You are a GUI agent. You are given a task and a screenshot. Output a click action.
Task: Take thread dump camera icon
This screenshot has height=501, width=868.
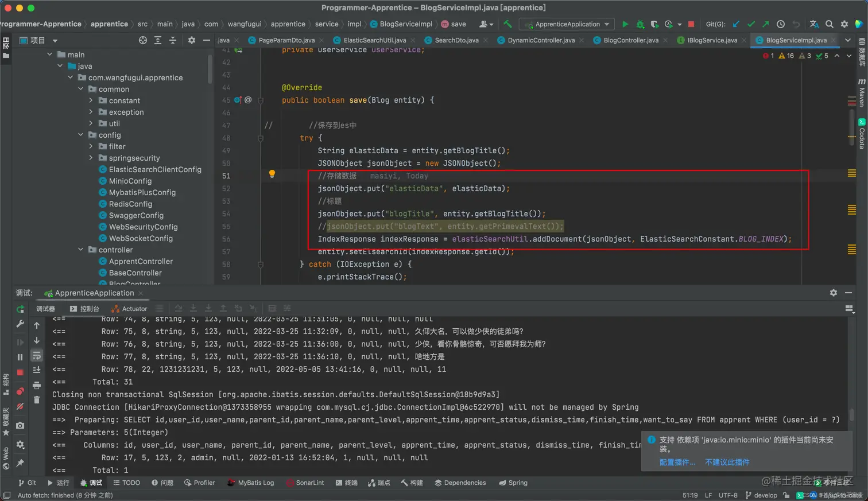click(x=20, y=425)
